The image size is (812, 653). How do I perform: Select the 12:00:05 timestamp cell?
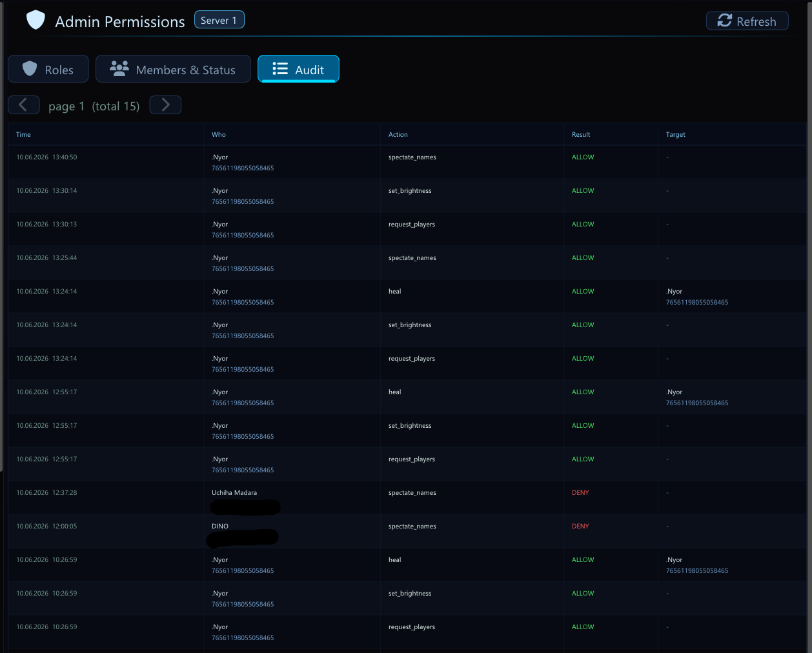click(46, 526)
